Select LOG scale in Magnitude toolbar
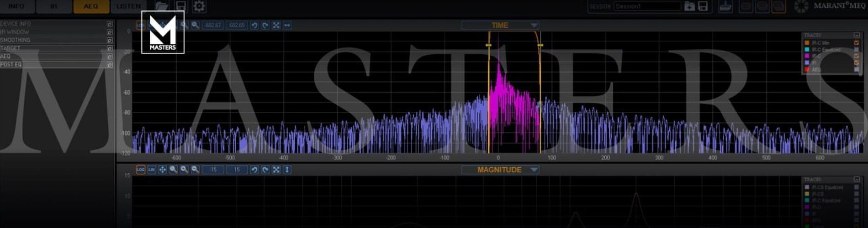The height and width of the screenshot is (228, 868). (x=140, y=170)
